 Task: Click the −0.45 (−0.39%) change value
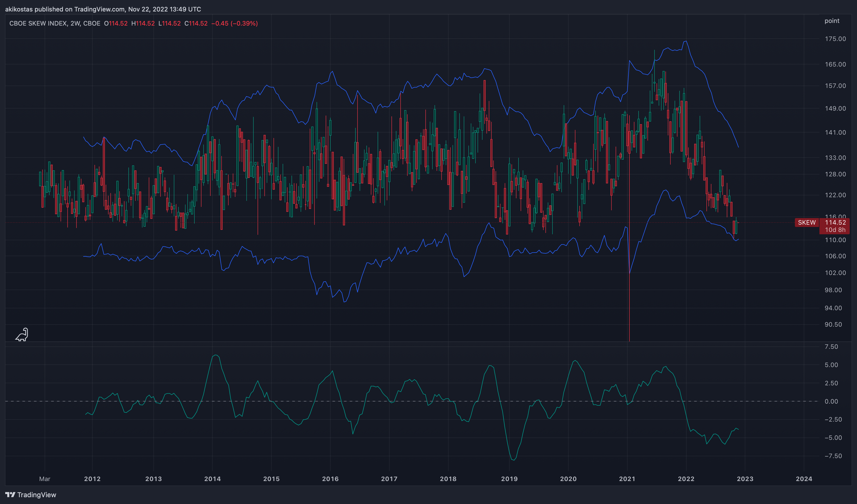point(234,23)
